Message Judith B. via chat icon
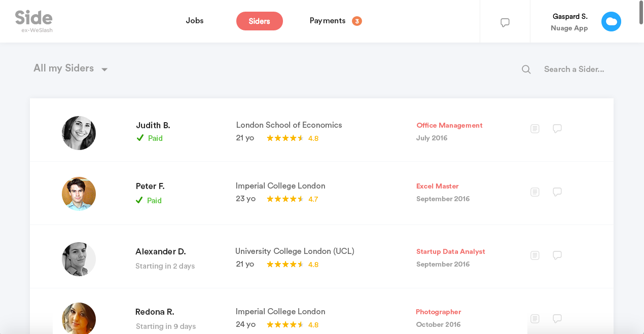This screenshot has height=334, width=644. pyautogui.click(x=557, y=129)
